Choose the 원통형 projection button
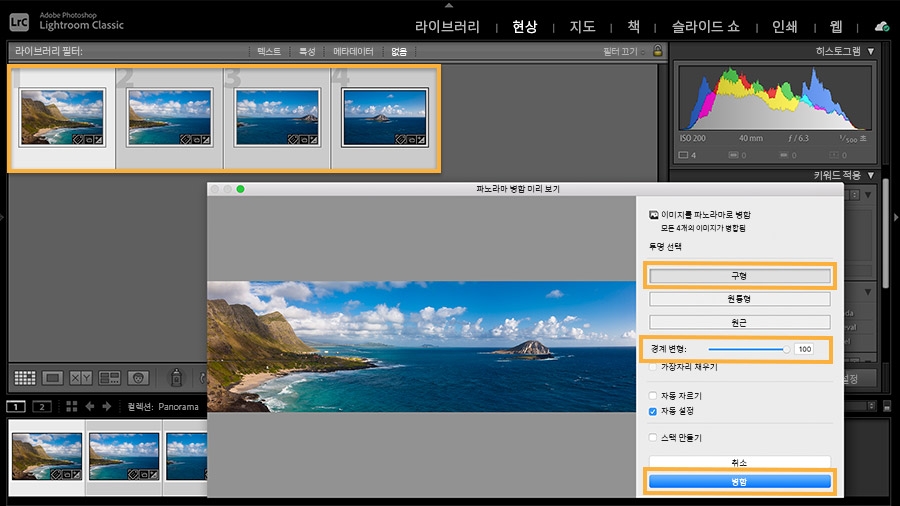Image resolution: width=900 pixels, height=506 pixels. coord(739,299)
